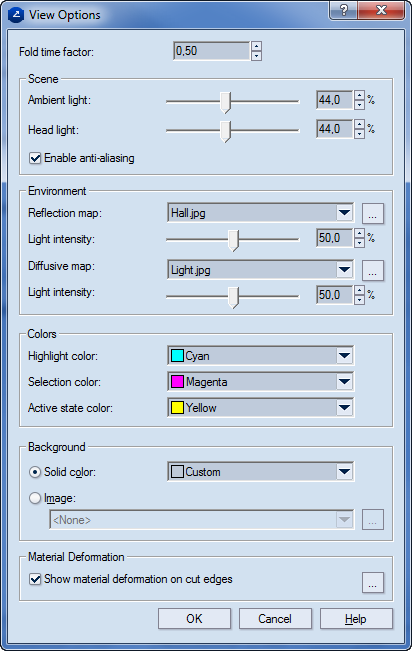Uncheck Show material deformation on cut edges
Image resolution: width=412 pixels, height=651 pixels.
click(35, 579)
